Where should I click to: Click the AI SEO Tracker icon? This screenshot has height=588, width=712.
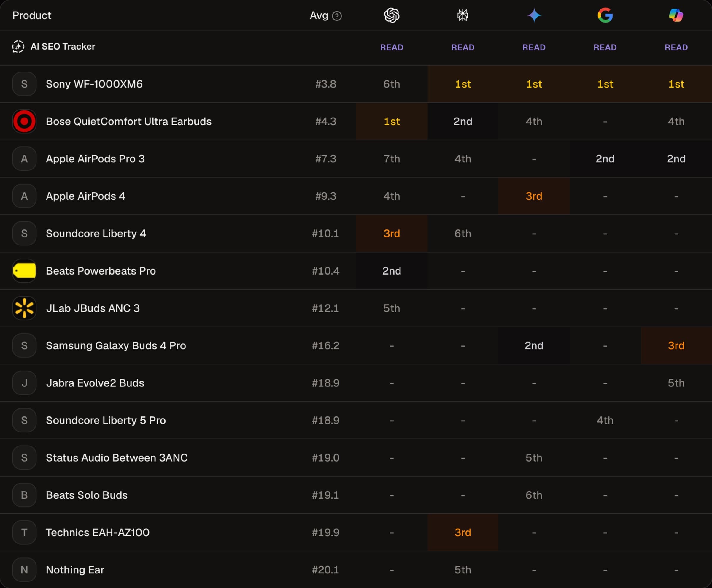pos(18,46)
